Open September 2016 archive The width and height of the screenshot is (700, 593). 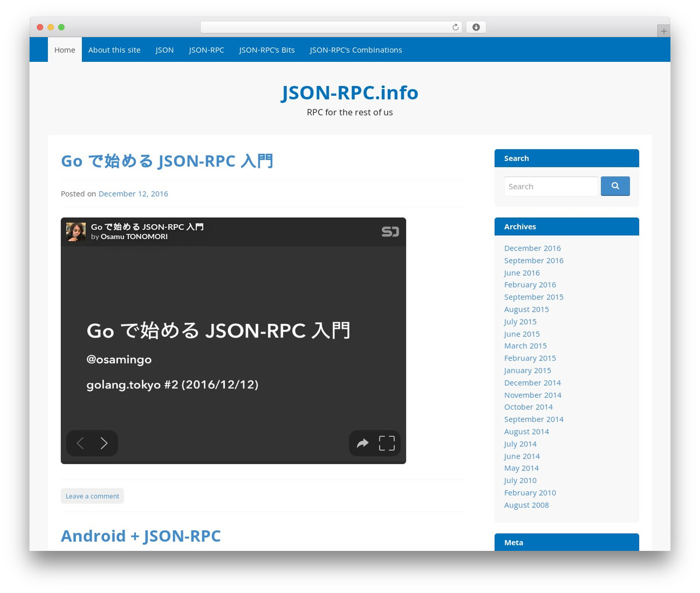pyautogui.click(x=534, y=260)
